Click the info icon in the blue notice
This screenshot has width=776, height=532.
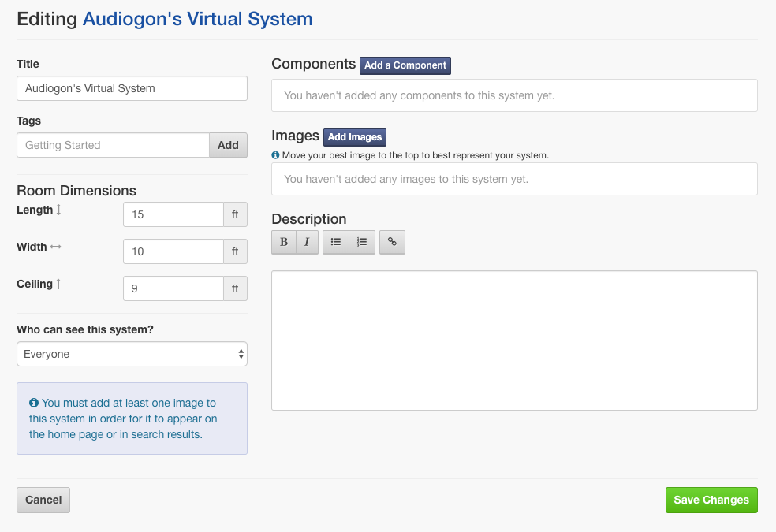[34, 403]
